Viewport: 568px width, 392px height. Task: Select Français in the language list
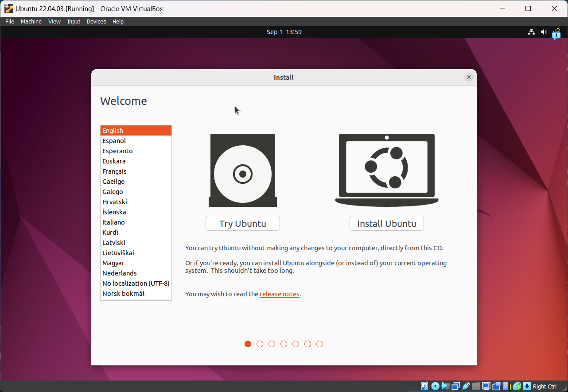pos(136,171)
